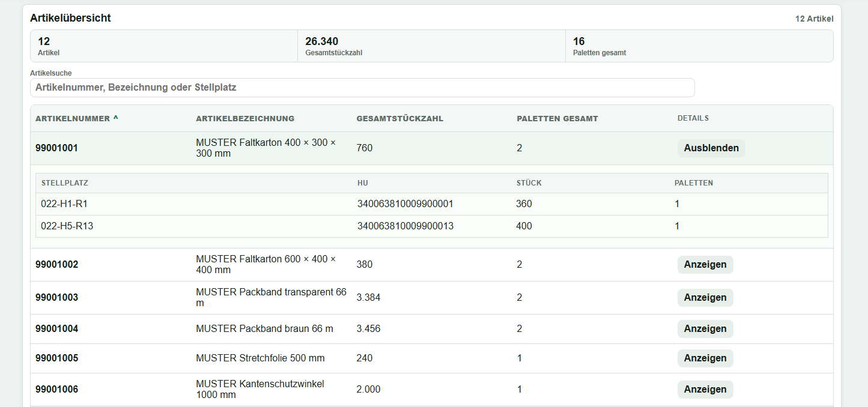Screen dimensions: 868x407
Task: Click the Stück value 360
Action: pos(524,204)
